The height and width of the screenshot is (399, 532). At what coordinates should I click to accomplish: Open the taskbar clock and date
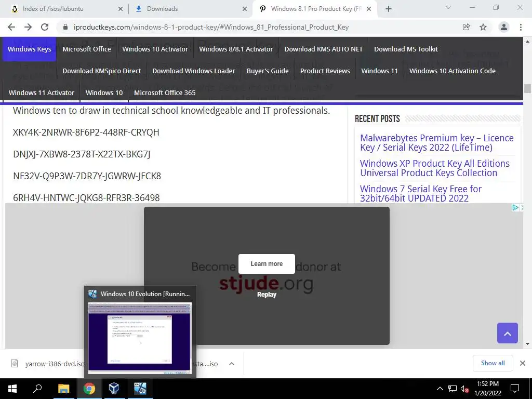[x=487, y=389]
